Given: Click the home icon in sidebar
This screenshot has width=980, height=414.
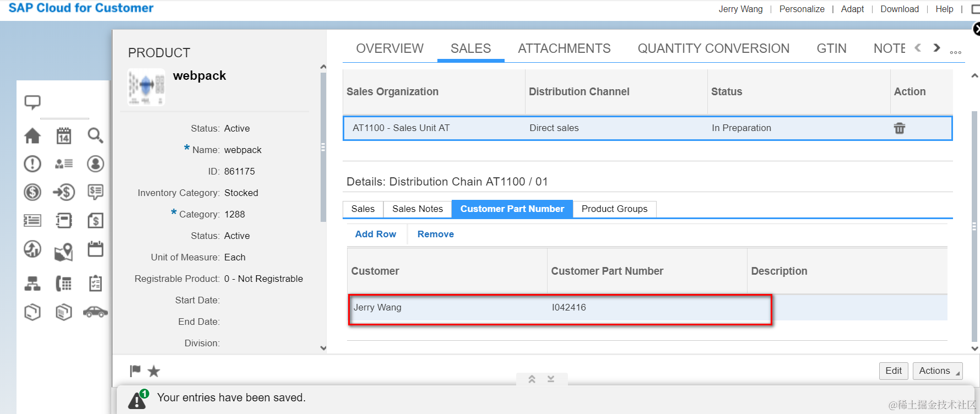Looking at the screenshot, I should (33, 135).
